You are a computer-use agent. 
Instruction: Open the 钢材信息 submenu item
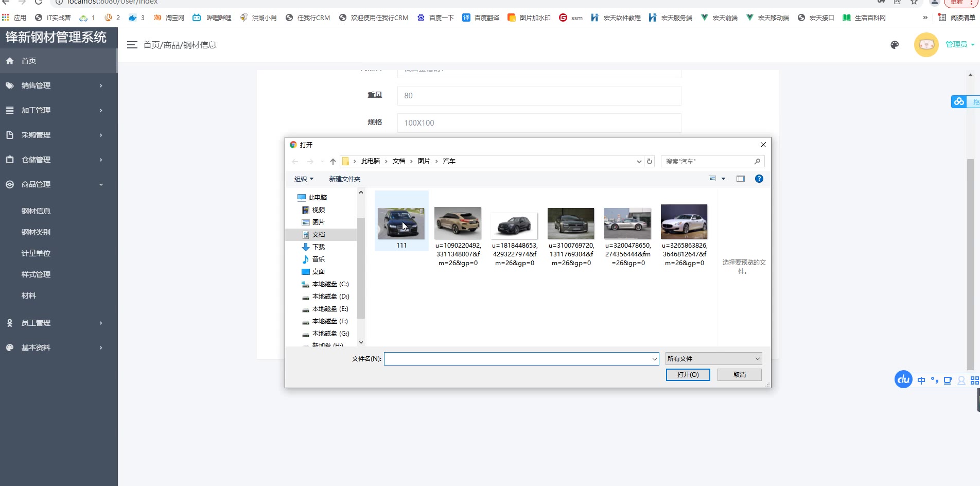(x=36, y=211)
